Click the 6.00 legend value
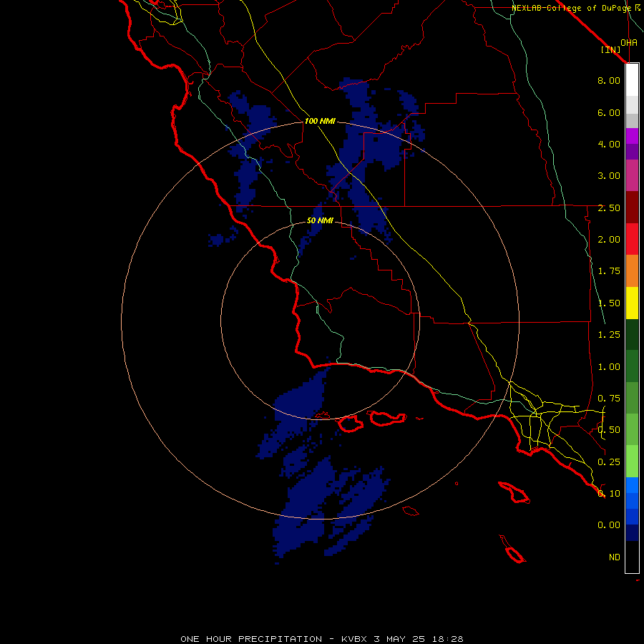This screenshot has width=644, height=644. click(x=609, y=112)
